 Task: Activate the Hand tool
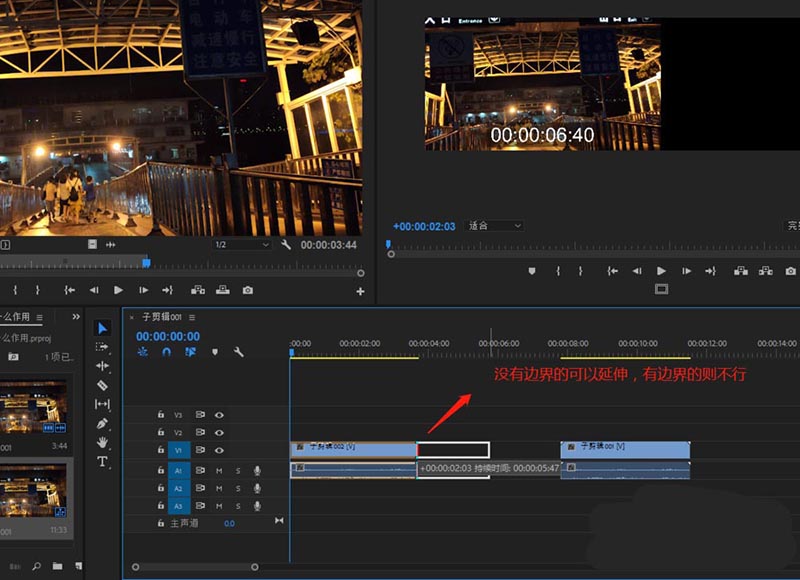click(x=102, y=442)
